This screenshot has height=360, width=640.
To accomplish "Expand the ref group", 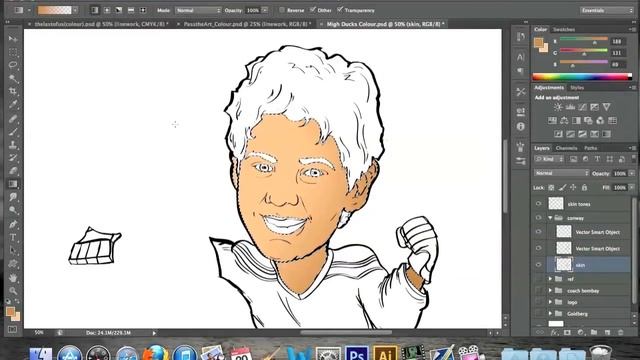I will pos(550,279).
